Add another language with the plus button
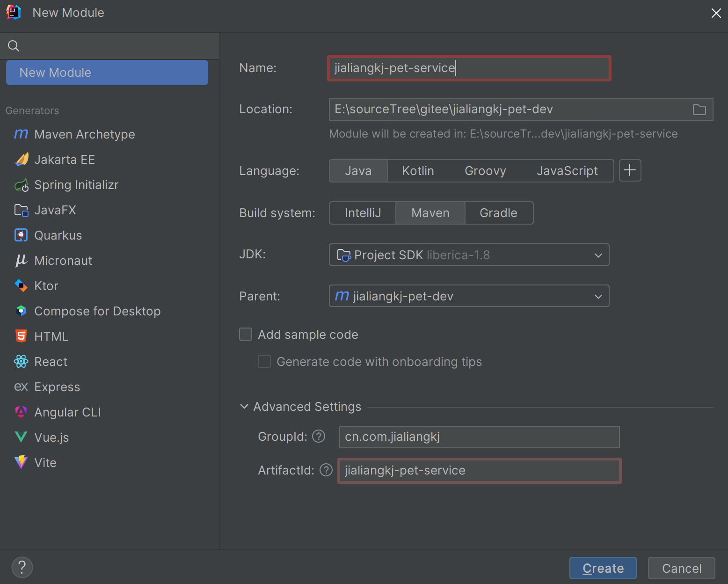 point(630,170)
